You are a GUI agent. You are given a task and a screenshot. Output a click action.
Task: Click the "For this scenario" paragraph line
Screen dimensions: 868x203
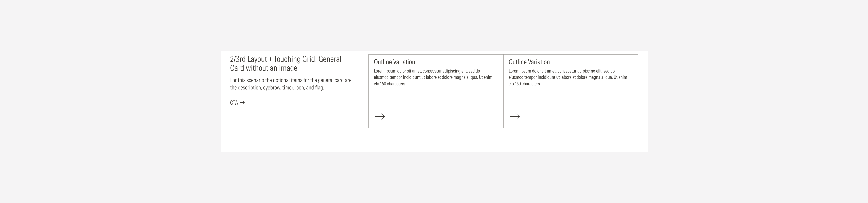290,80
